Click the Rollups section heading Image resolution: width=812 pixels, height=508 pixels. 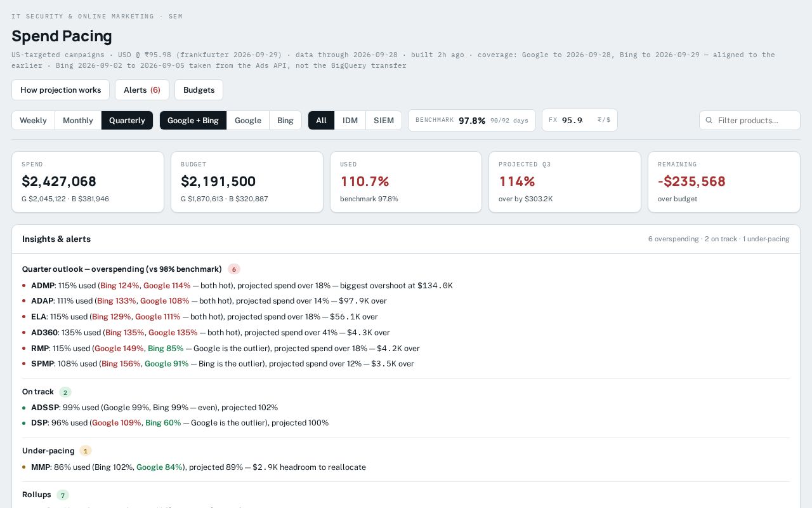click(37, 495)
